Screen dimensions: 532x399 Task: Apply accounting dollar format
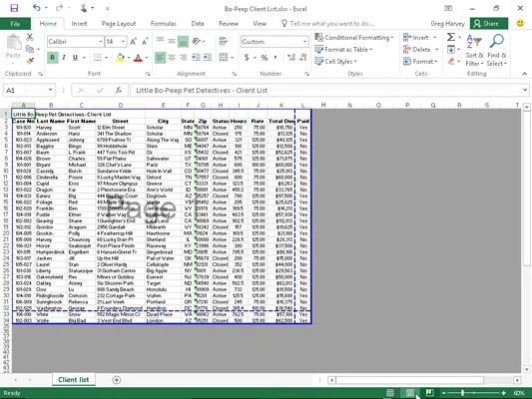coord(247,58)
